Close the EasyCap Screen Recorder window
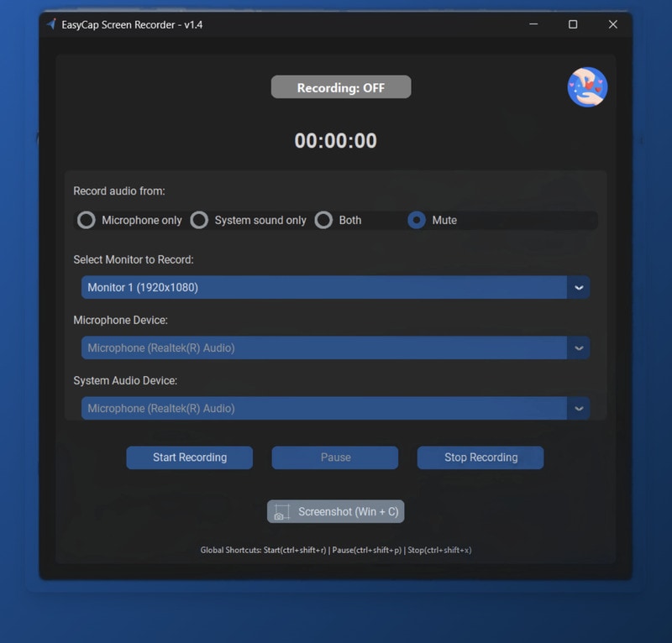 pos(613,24)
